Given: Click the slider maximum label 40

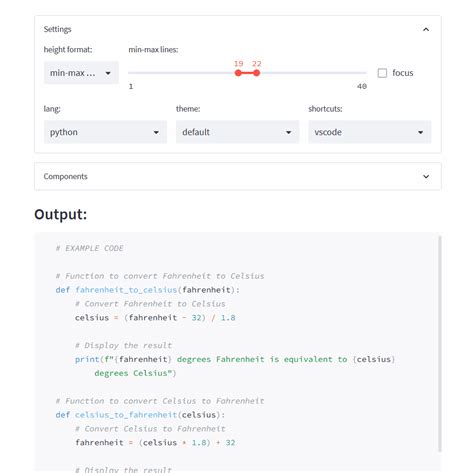Looking at the screenshot, I should [362, 86].
